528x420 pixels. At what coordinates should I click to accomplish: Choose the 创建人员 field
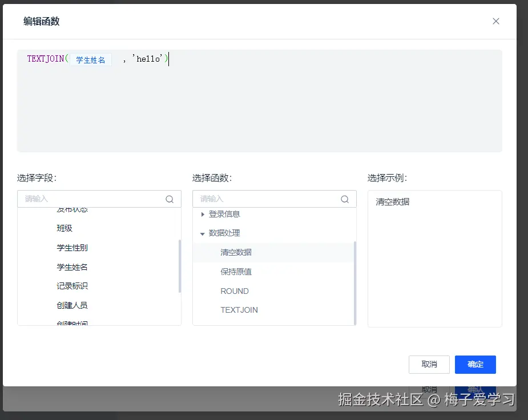pos(72,305)
